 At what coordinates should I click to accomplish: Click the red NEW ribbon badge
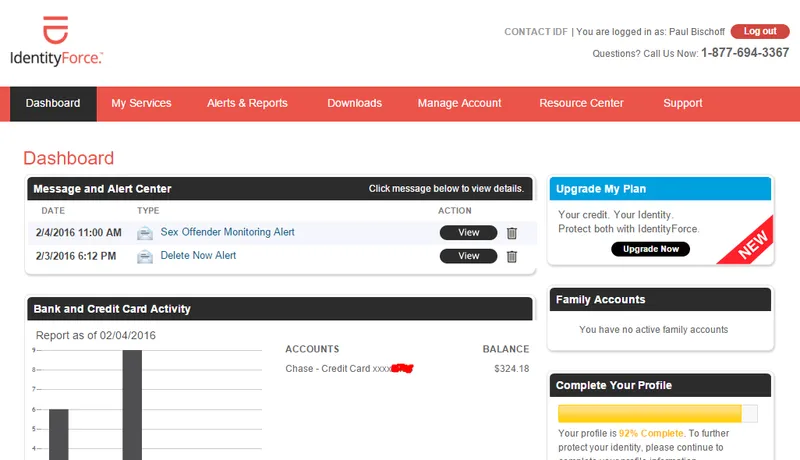[748, 241]
